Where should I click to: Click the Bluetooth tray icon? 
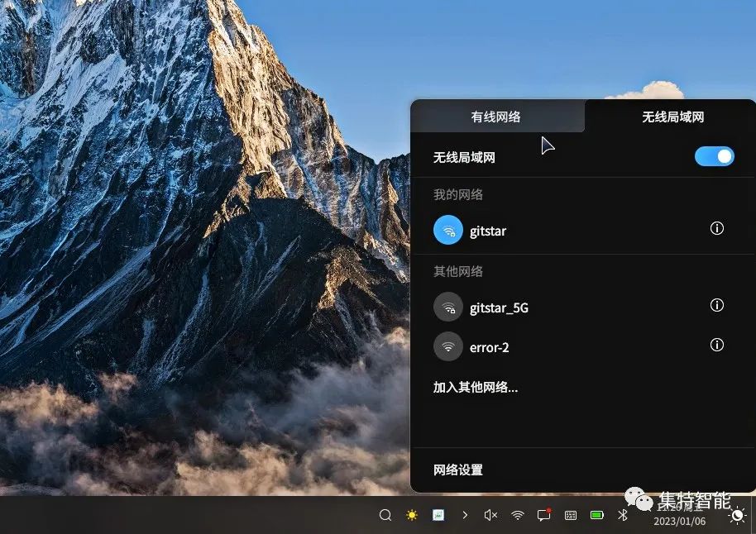(x=623, y=515)
